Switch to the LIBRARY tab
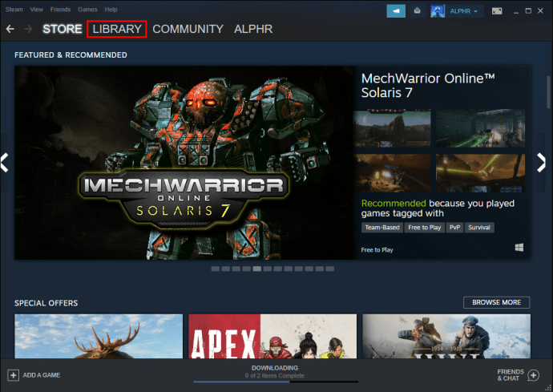 (x=117, y=29)
